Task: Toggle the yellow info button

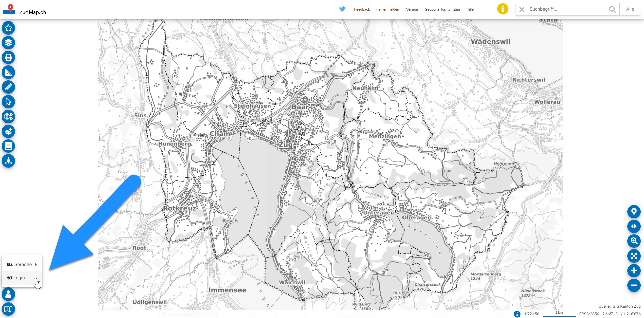Action: pyautogui.click(x=502, y=9)
